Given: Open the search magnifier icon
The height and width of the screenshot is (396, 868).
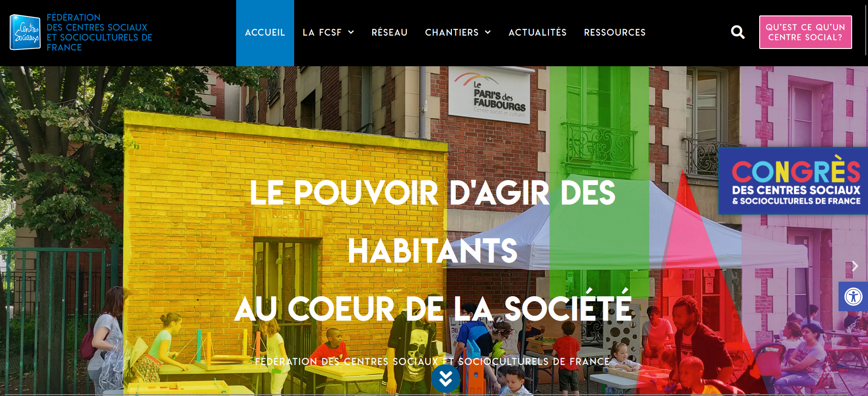Looking at the screenshot, I should 737,32.
